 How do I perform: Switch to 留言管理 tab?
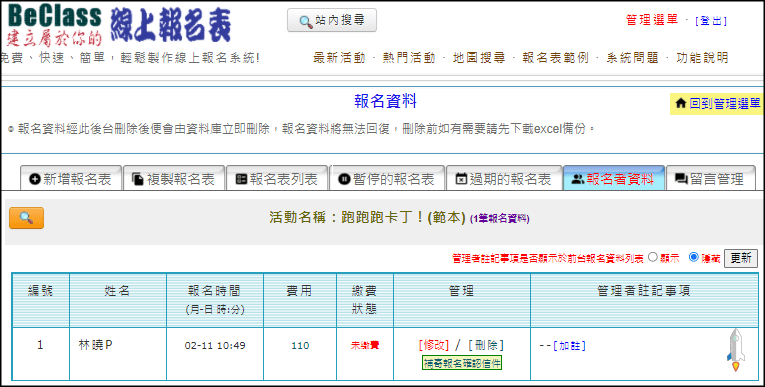point(711,179)
